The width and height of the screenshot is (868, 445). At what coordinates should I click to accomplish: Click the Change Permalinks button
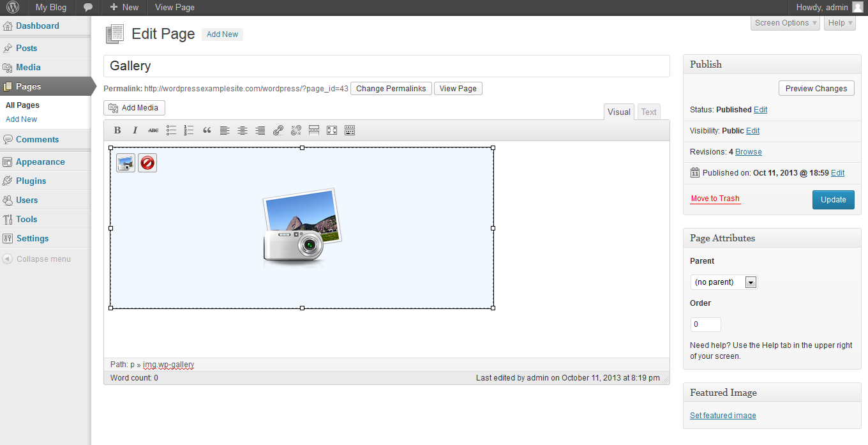click(391, 89)
